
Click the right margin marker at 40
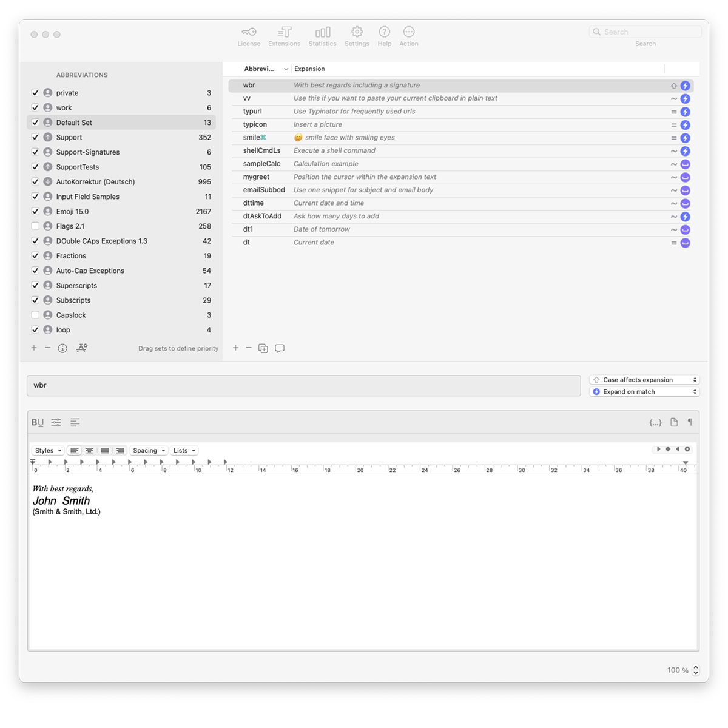pyautogui.click(x=686, y=463)
